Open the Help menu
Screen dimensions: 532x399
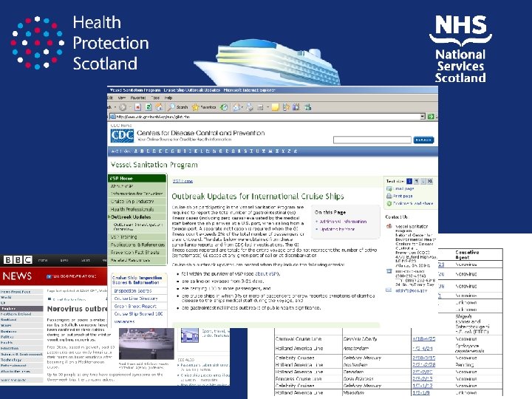pos(168,98)
